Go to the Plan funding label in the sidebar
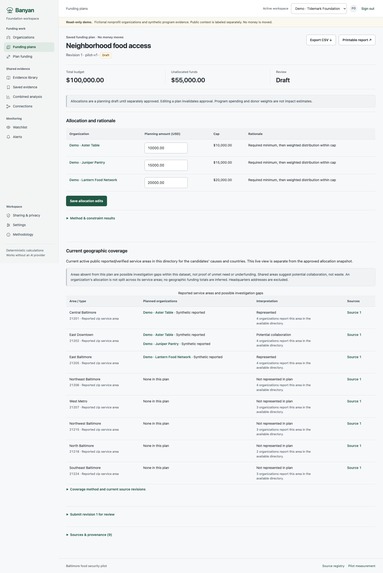The image size is (383, 573). 22,56
